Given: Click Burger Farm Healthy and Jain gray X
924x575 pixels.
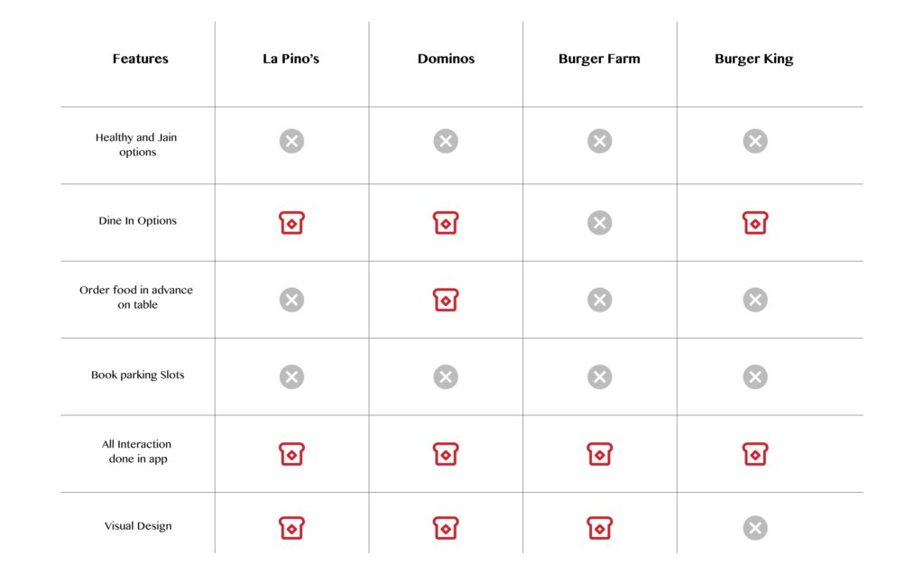Looking at the screenshot, I should (599, 141).
